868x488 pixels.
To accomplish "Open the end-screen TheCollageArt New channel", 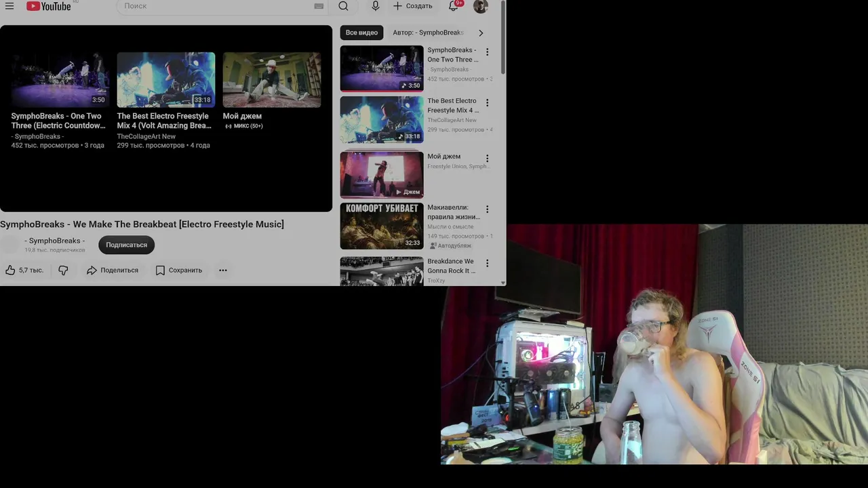I will (146, 136).
